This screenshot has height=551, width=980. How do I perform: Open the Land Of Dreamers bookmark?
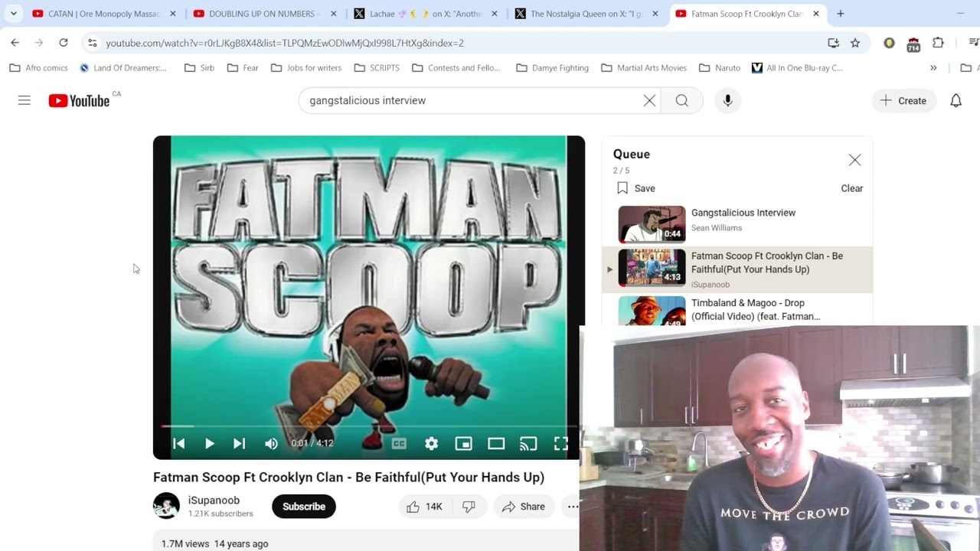[123, 68]
